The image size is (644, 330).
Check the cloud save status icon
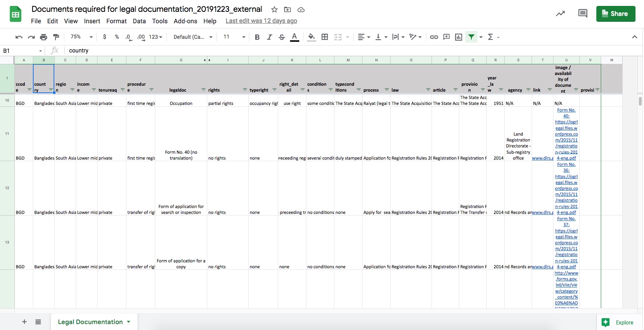(301, 10)
